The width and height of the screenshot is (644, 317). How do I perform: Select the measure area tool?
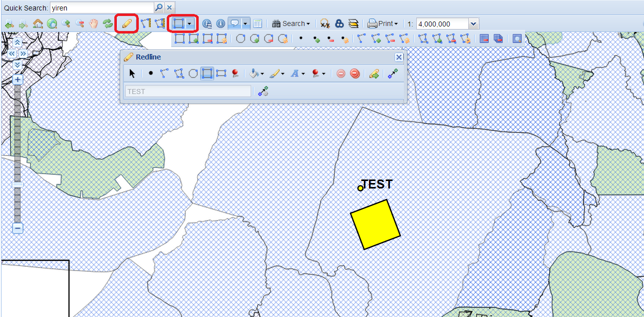click(x=160, y=23)
